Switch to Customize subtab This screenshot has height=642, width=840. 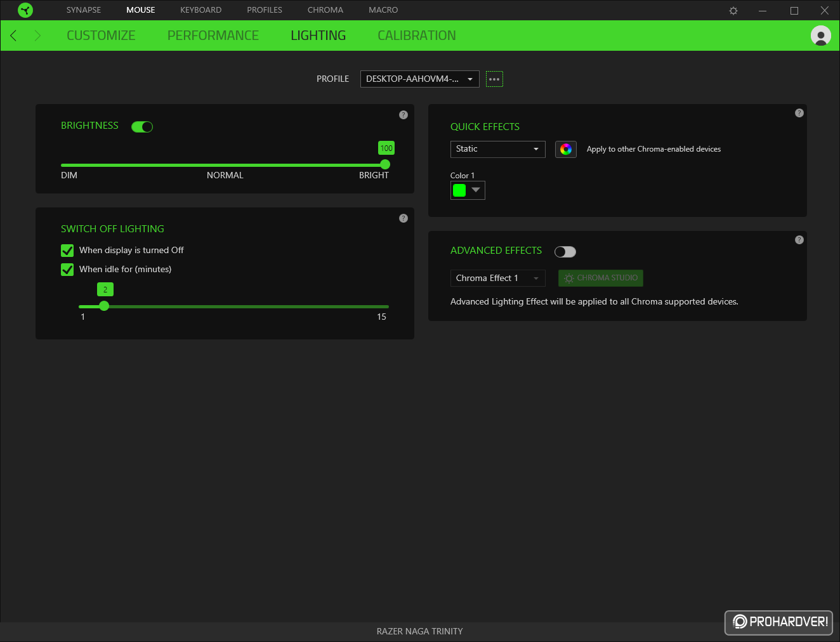click(x=101, y=36)
